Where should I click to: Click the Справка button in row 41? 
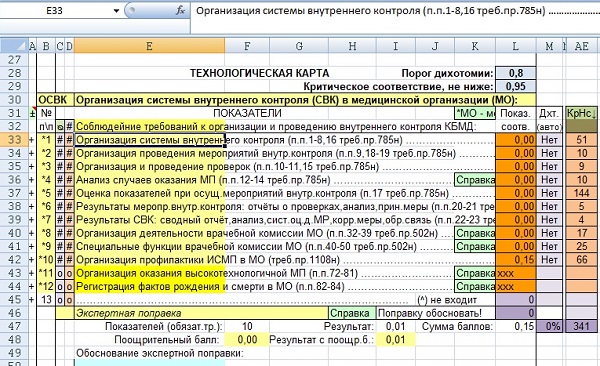click(x=475, y=247)
